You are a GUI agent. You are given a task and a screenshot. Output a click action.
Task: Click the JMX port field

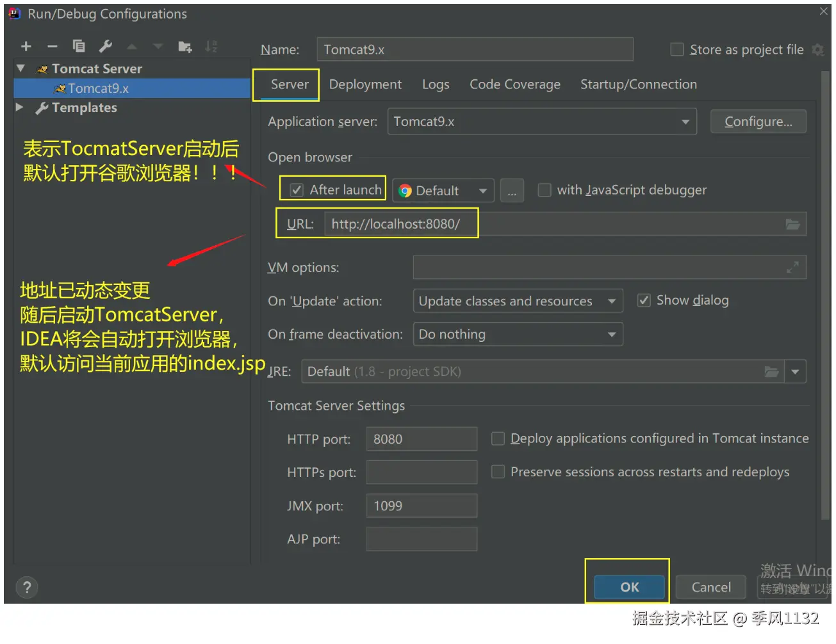click(422, 506)
